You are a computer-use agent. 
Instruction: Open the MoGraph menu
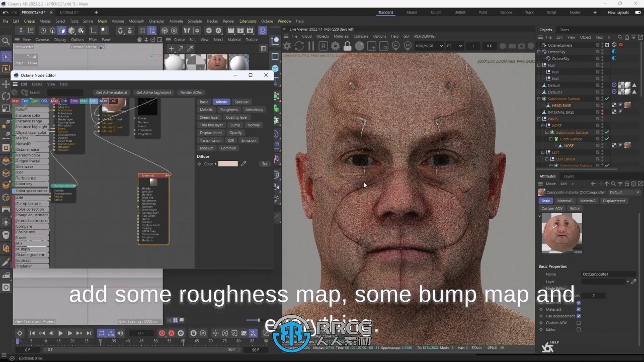(136, 21)
